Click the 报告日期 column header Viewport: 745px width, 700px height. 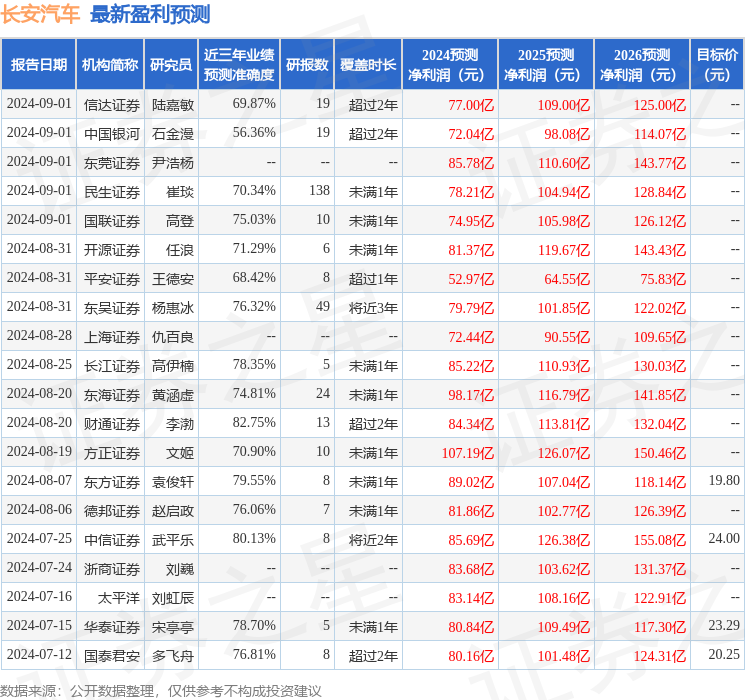click(38, 64)
